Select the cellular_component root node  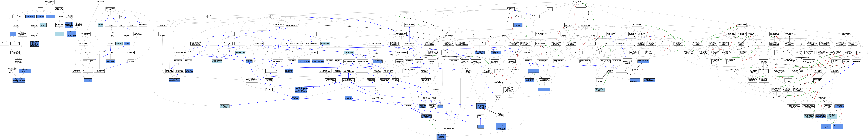pos(100,2)
